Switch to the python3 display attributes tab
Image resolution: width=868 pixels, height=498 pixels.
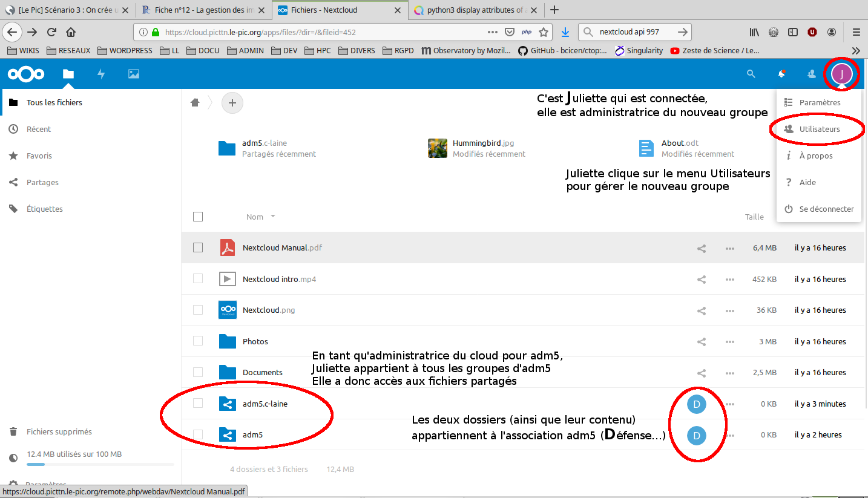[475, 10]
